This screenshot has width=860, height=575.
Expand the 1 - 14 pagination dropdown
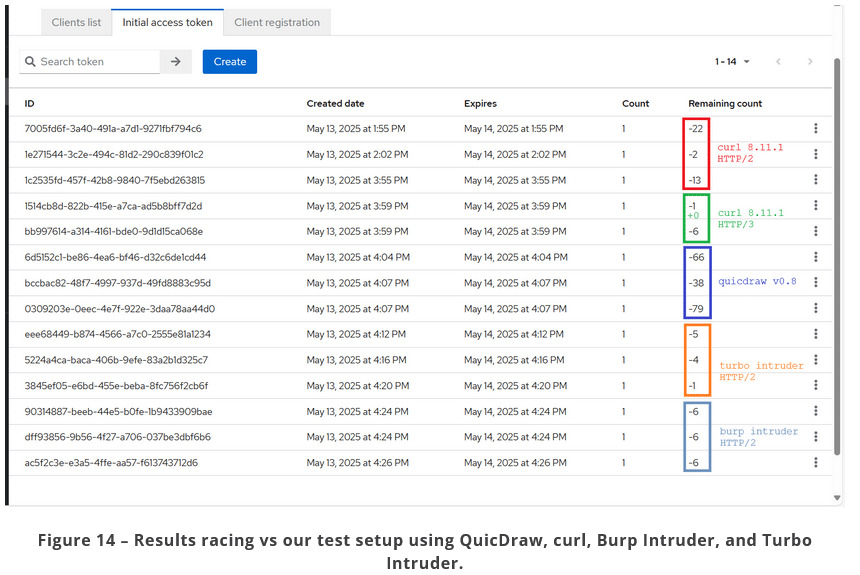click(x=732, y=62)
